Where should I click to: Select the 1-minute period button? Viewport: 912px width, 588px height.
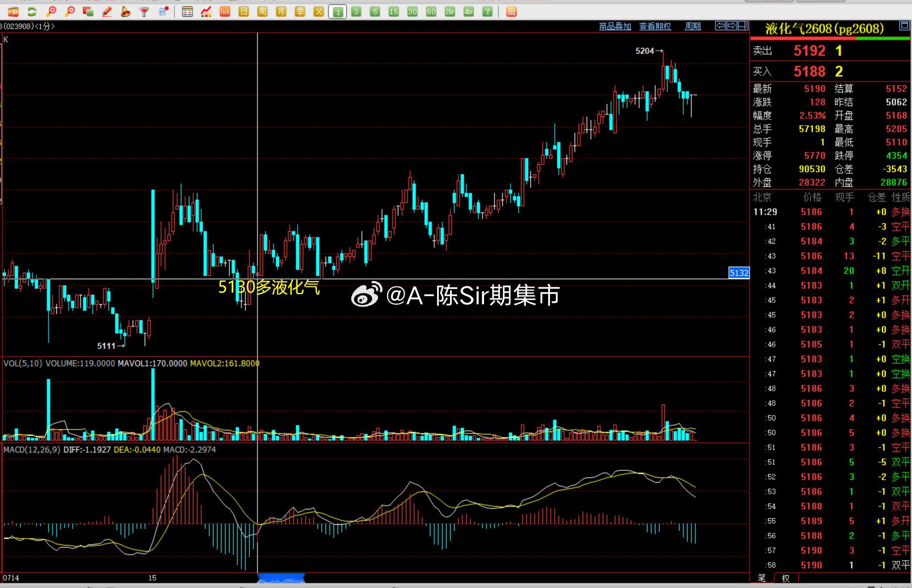coord(338,12)
